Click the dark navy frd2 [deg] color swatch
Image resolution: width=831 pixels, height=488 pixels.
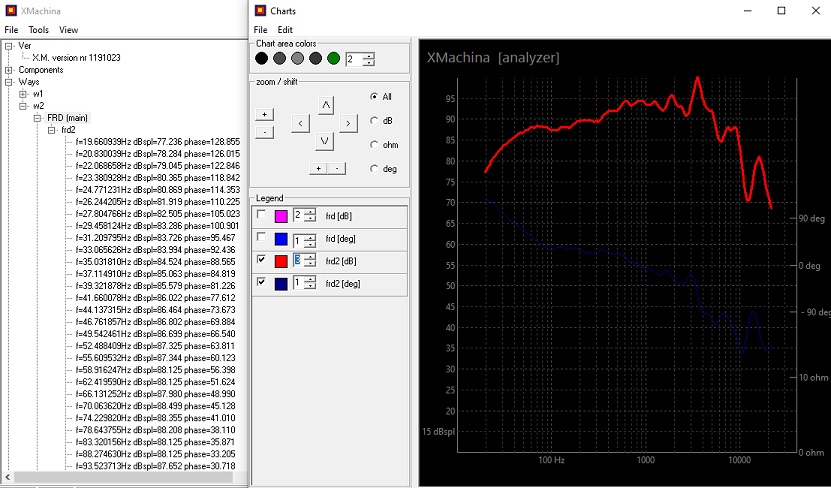(x=281, y=283)
